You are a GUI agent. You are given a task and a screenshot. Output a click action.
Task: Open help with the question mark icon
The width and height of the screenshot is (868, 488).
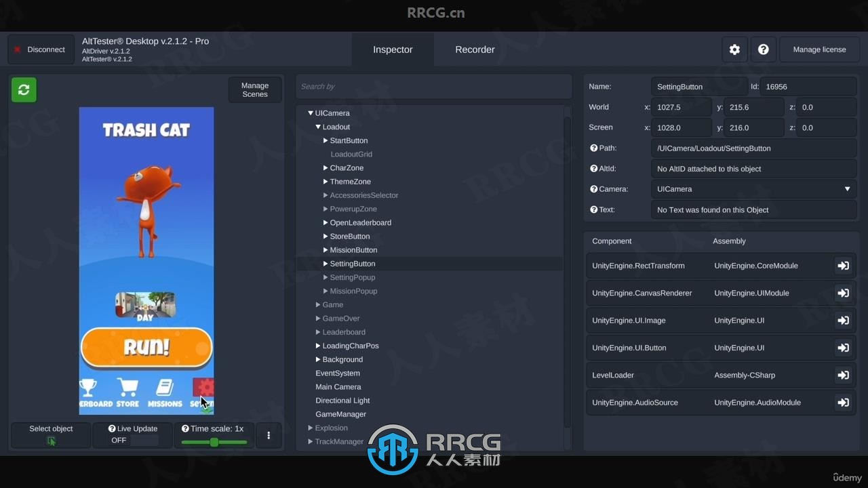763,49
